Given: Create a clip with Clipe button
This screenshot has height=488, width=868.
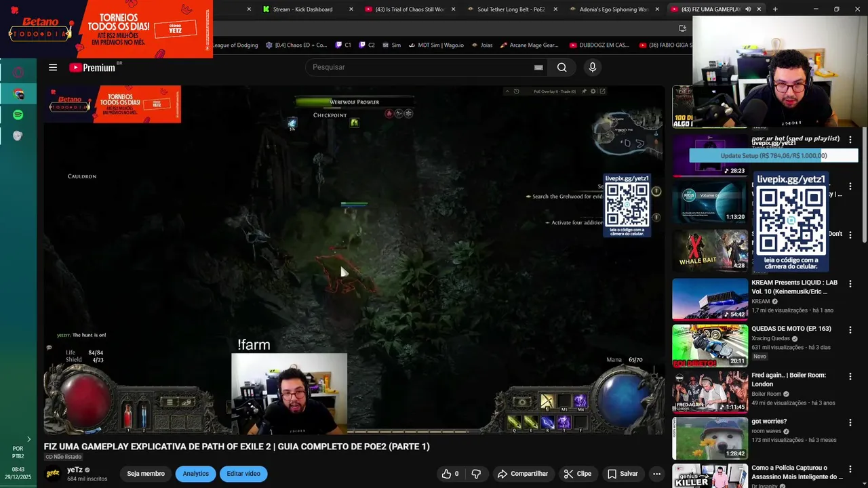Looking at the screenshot, I should pos(578,474).
